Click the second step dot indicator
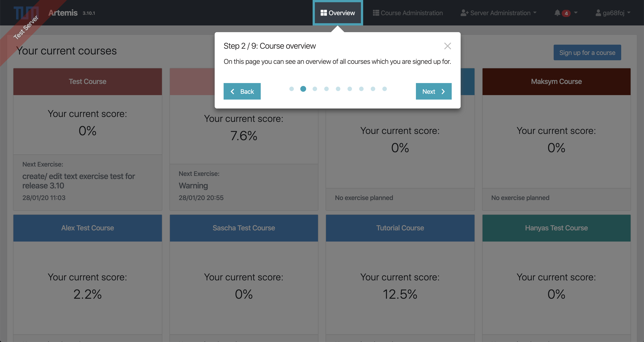The image size is (644, 342). [303, 88]
